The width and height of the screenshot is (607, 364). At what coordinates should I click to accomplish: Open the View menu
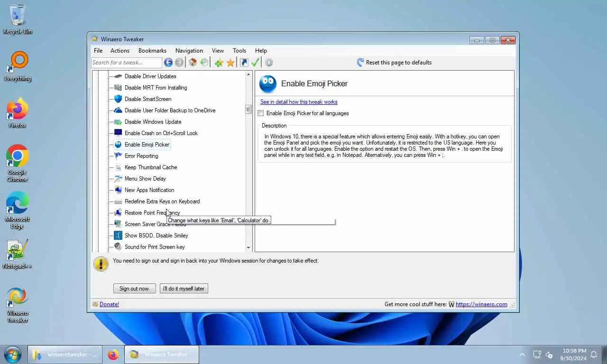coord(218,51)
